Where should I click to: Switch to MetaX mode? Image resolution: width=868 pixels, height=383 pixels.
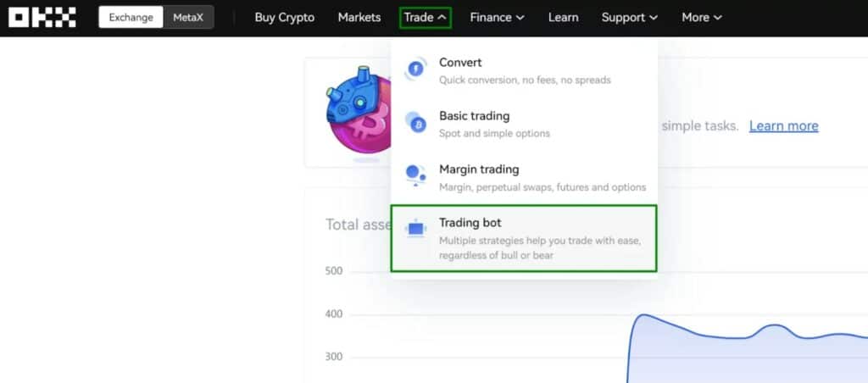click(188, 17)
